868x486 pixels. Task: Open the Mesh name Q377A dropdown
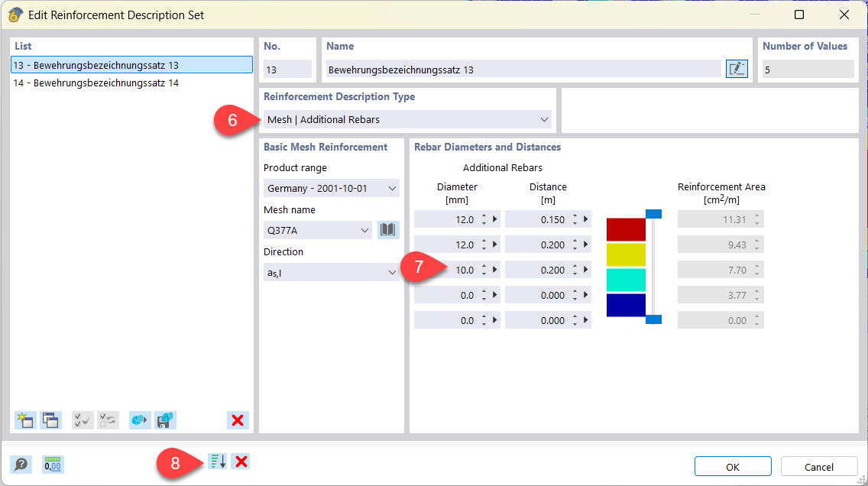(x=318, y=230)
